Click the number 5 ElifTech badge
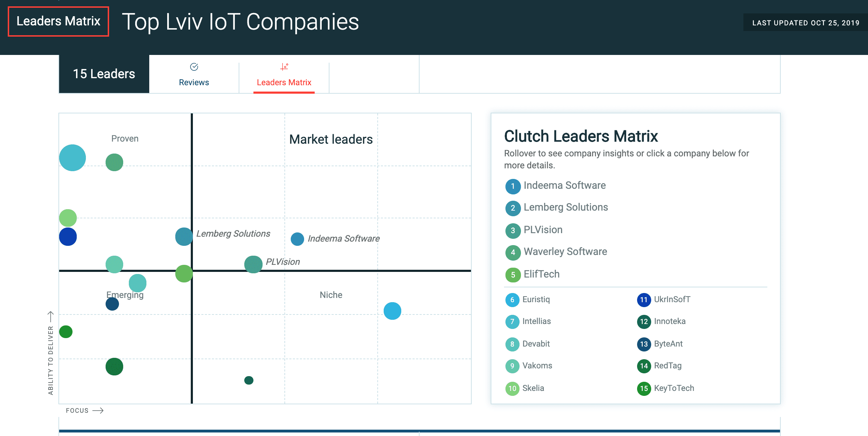868x436 pixels. 513,275
